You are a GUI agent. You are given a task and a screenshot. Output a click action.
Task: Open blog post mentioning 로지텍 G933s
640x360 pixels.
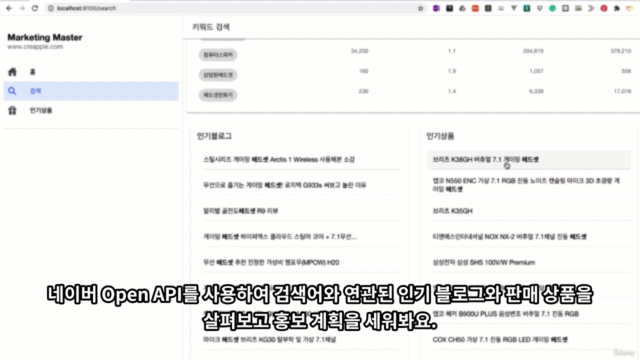pyautogui.click(x=284, y=185)
